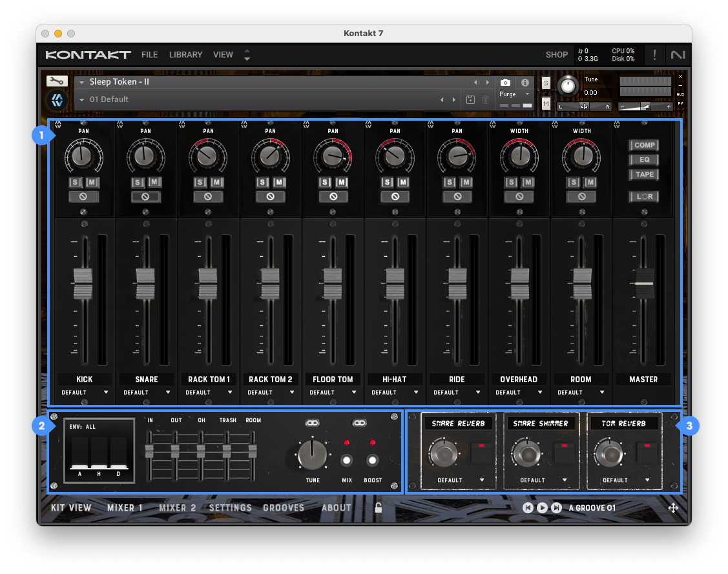Click the Ride channel volume fader

tap(457, 283)
